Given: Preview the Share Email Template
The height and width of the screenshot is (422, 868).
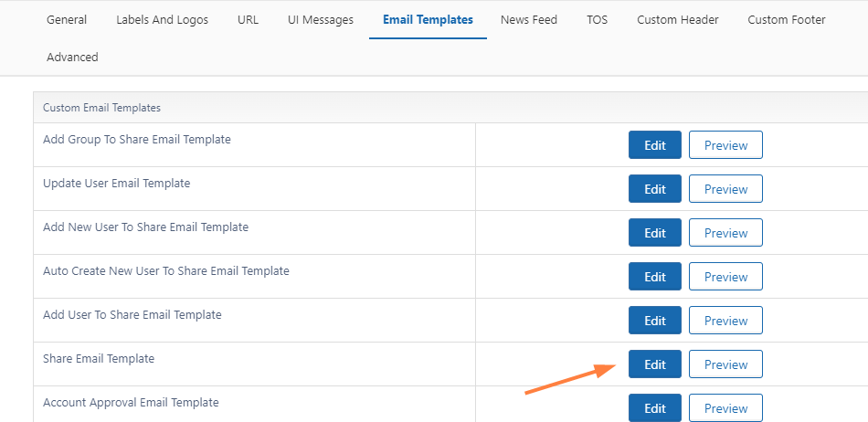Looking at the screenshot, I should point(725,364).
